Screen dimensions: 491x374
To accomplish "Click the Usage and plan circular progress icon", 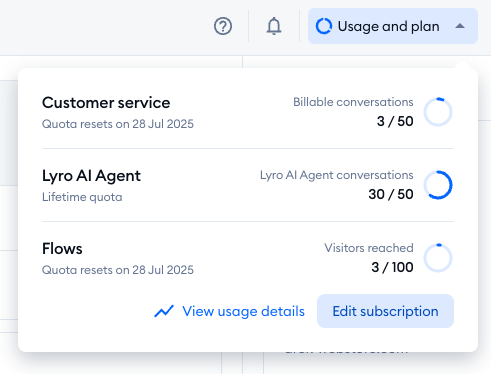I will [324, 26].
